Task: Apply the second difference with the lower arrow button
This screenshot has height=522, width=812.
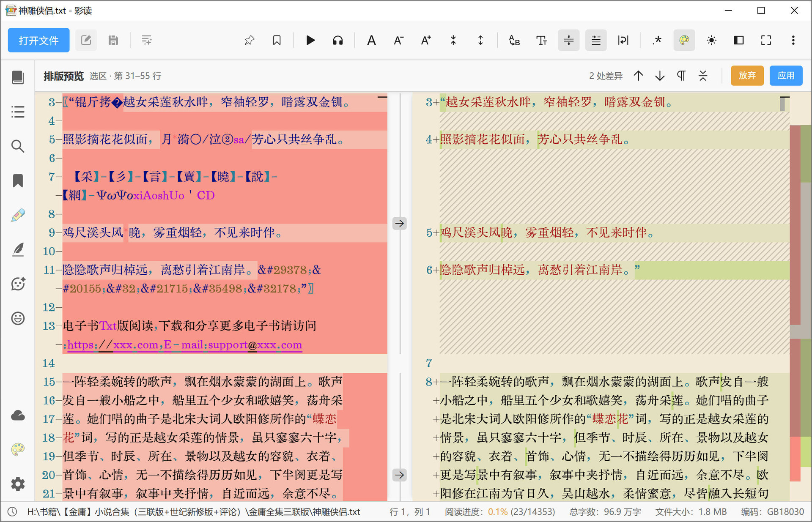Action: click(x=400, y=475)
